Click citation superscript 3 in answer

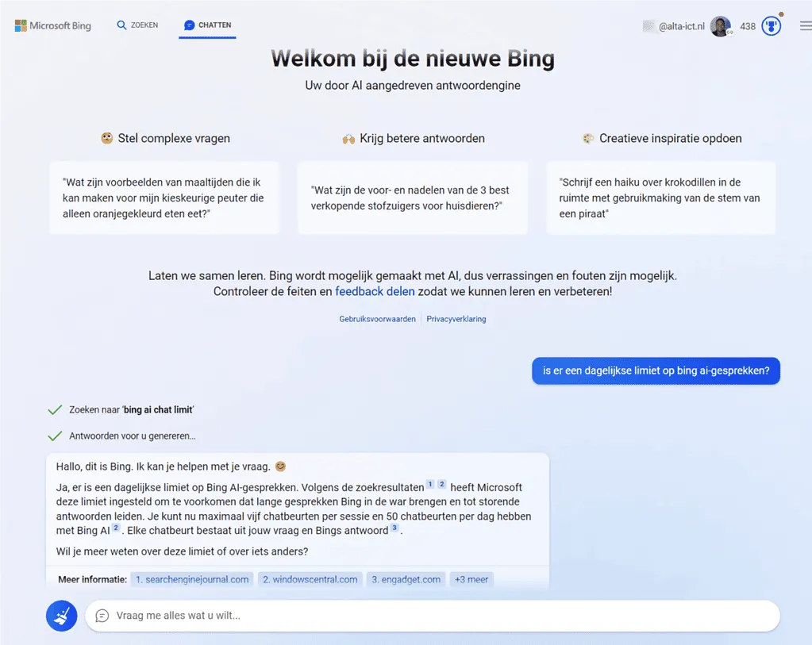click(x=394, y=528)
